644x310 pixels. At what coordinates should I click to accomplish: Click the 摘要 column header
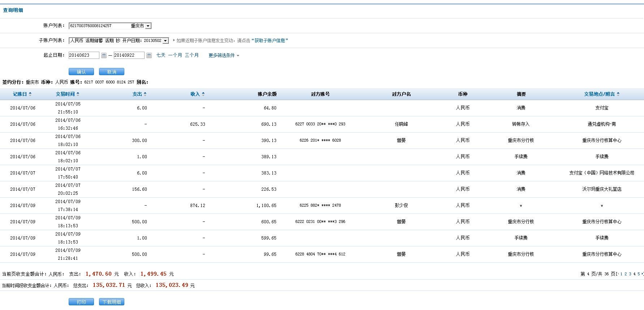pos(521,94)
